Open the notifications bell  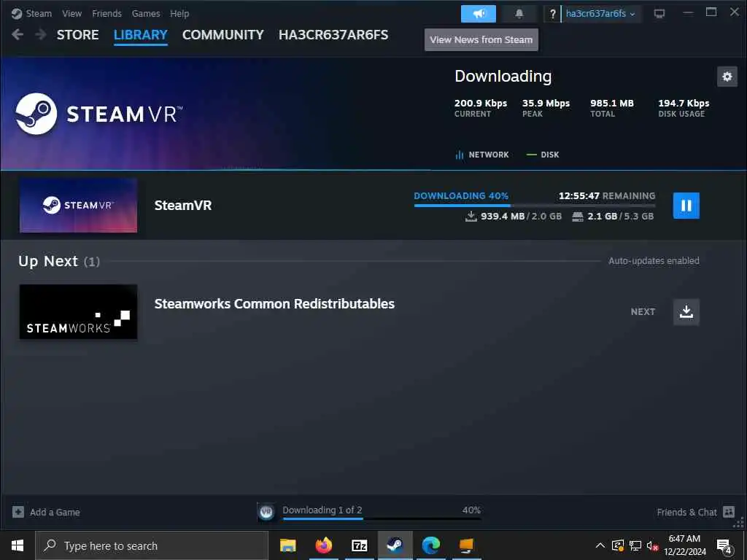pyautogui.click(x=519, y=14)
